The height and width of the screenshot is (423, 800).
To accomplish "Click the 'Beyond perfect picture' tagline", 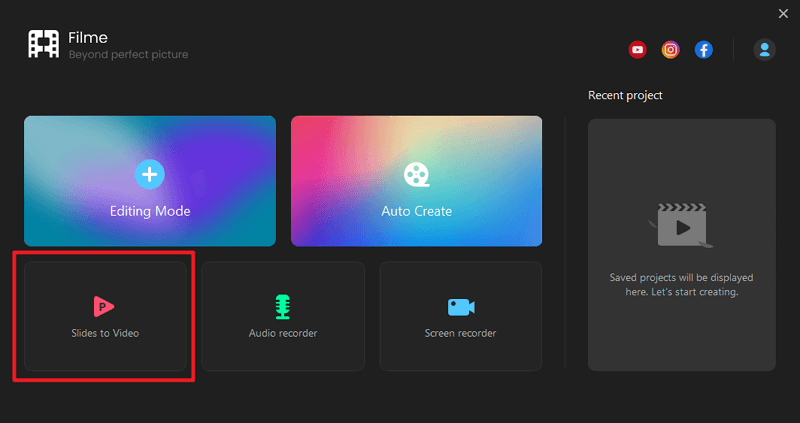I will (x=129, y=55).
